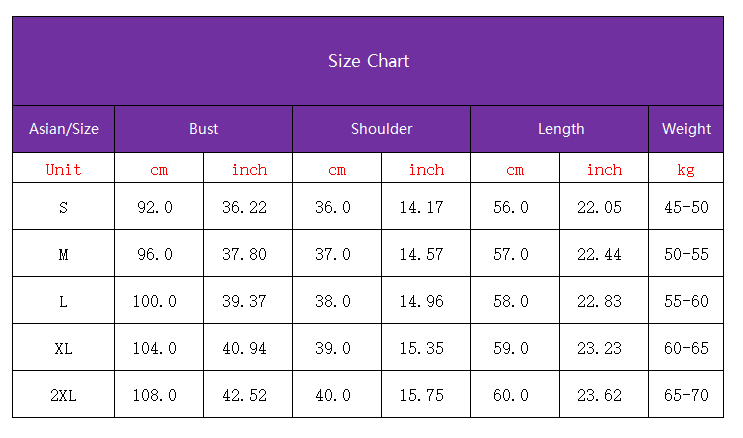
Task: Select the red Unit label cell
Action: pyautogui.click(x=64, y=169)
